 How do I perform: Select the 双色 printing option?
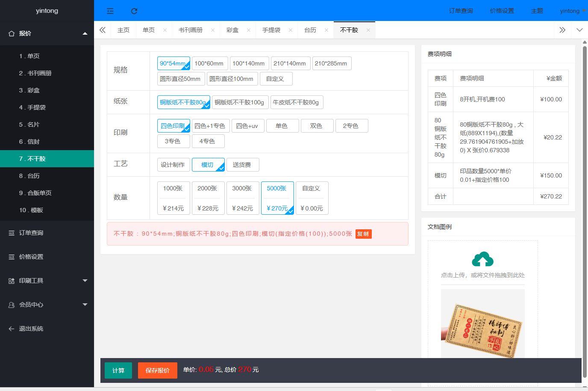[x=317, y=126]
